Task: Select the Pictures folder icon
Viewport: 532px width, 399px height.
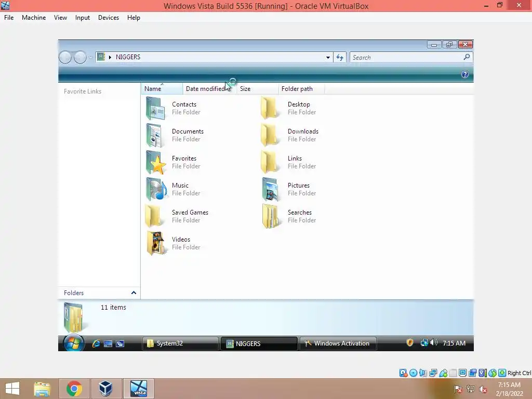Action: pyautogui.click(x=271, y=189)
